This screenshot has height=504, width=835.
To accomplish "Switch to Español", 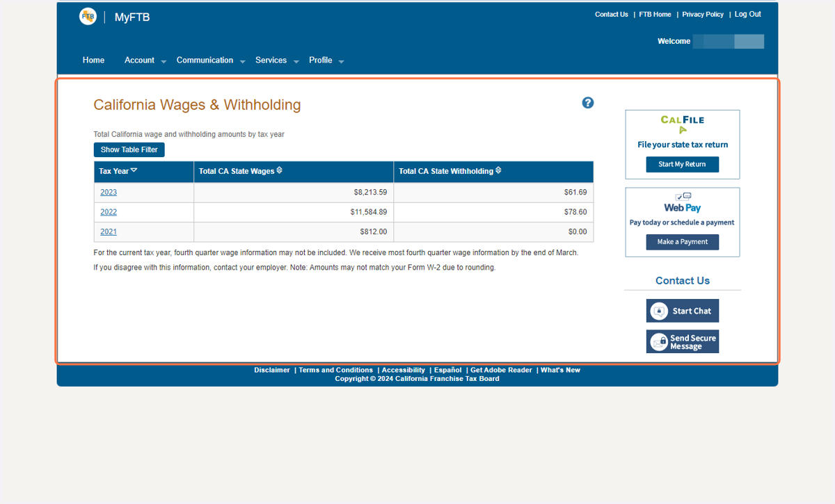I will point(448,370).
